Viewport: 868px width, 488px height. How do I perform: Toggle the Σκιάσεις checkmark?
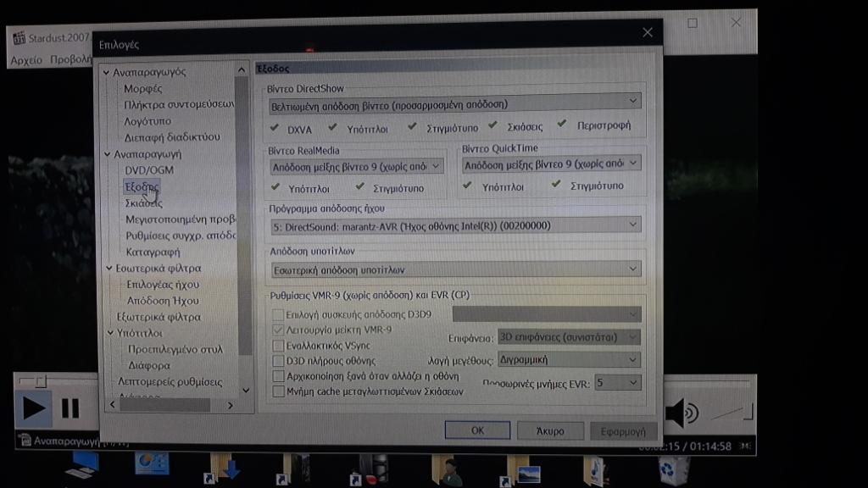click(492, 125)
